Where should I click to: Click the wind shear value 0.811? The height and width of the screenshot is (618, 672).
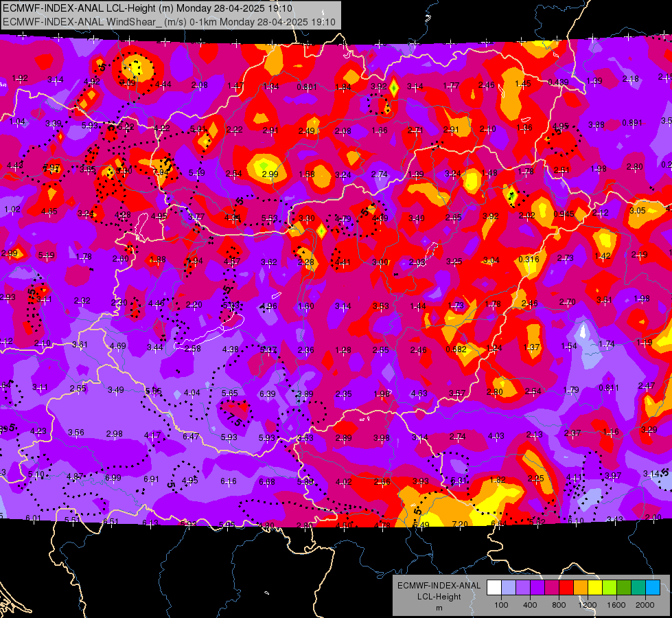[x=609, y=388]
